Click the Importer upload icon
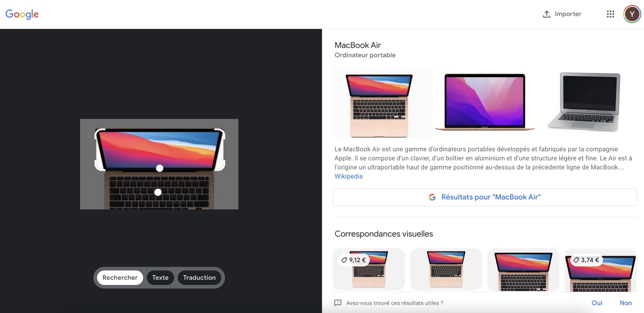The height and width of the screenshot is (313, 644). [x=546, y=14]
